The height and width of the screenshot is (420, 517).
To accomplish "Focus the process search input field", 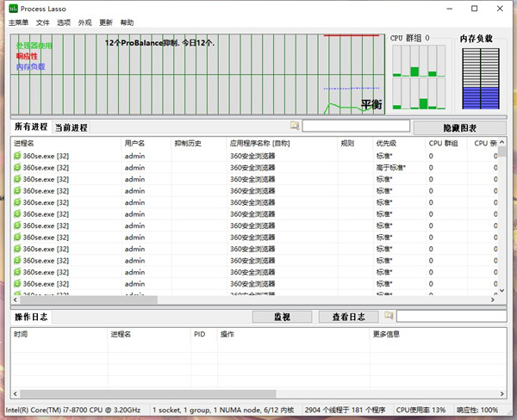I will [x=355, y=127].
